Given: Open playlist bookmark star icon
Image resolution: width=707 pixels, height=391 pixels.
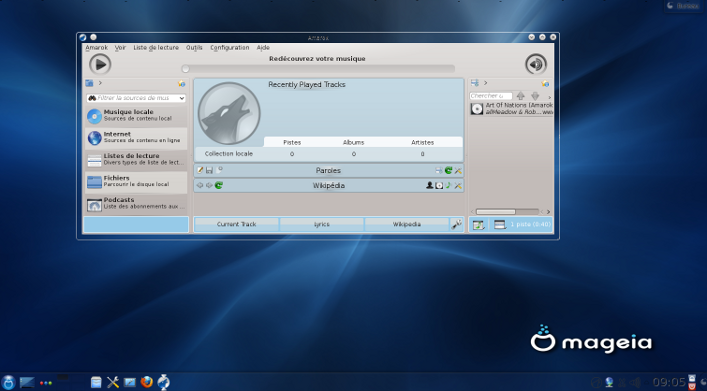Looking at the screenshot, I should point(545,83).
